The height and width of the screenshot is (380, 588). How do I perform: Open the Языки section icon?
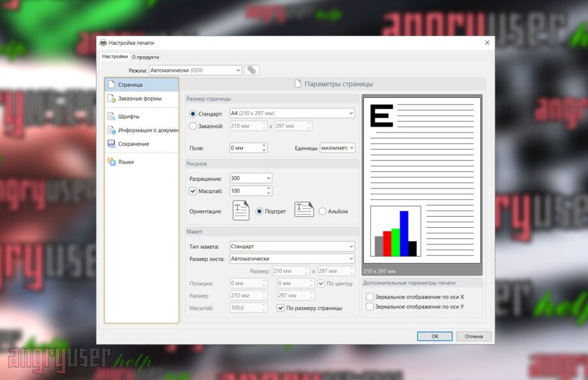coord(111,162)
